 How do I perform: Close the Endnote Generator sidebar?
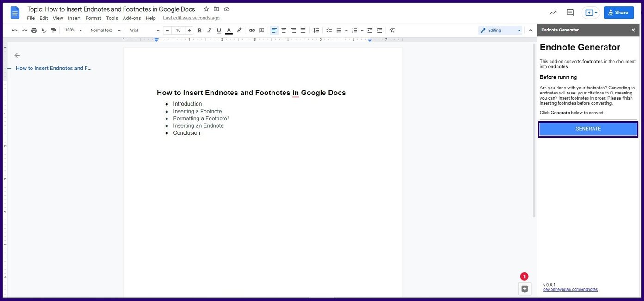633,30
